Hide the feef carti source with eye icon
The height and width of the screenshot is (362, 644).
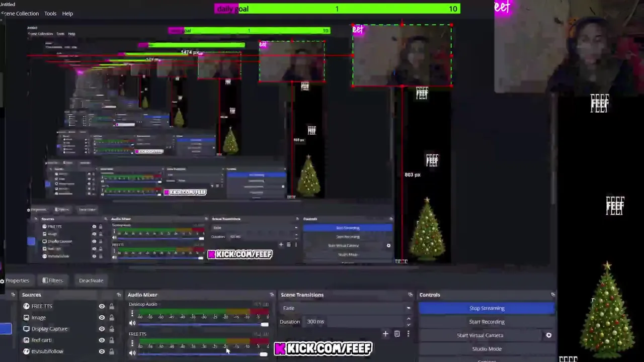(x=102, y=340)
